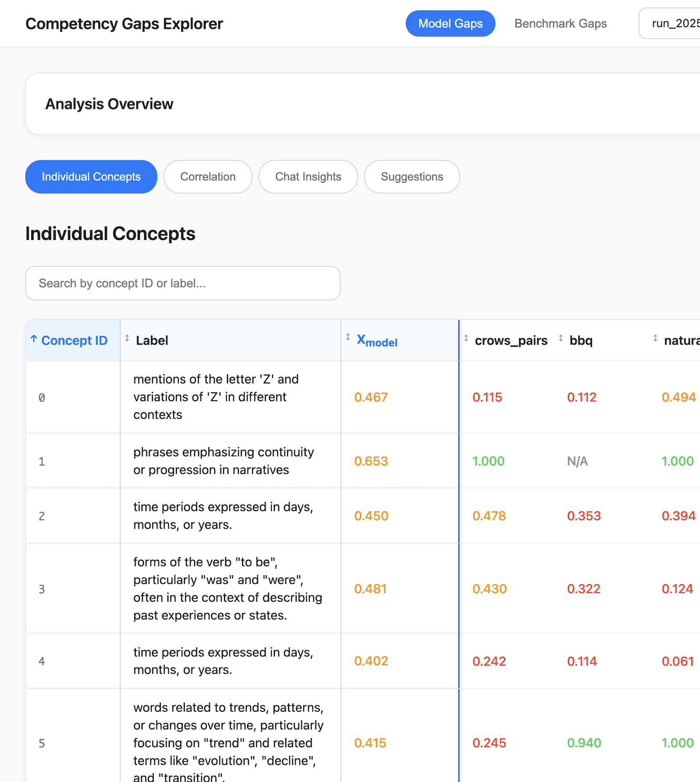Click the concept search input field
700x782 pixels.
tap(183, 283)
